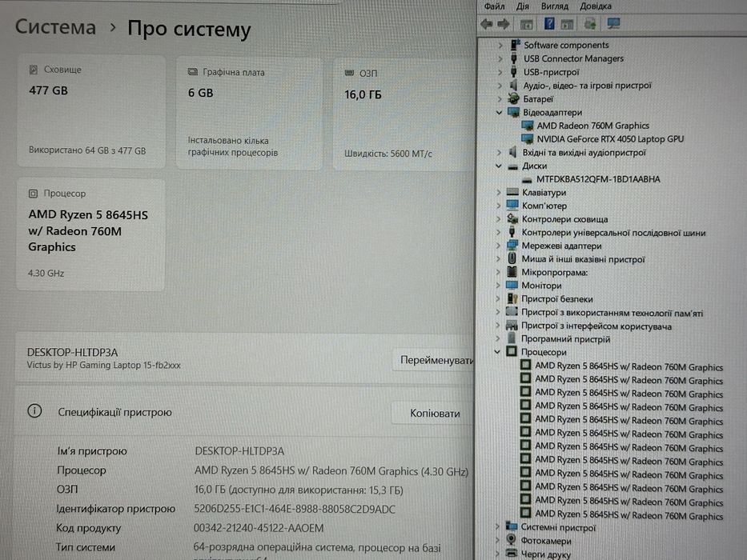Click '16,0 ГБ (доступно для використання: 15,3 ГБ)'
747x560 pixels.
299,490
